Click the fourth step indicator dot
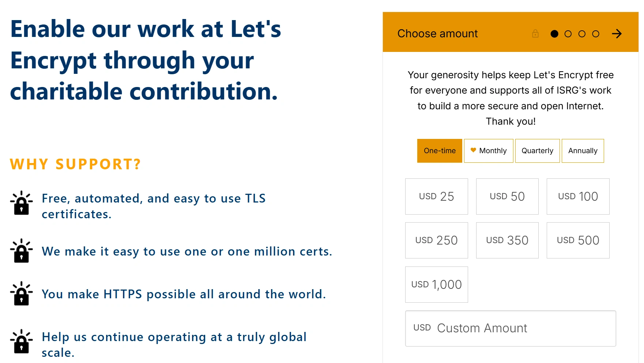The image size is (644, 363). [596, 34]
